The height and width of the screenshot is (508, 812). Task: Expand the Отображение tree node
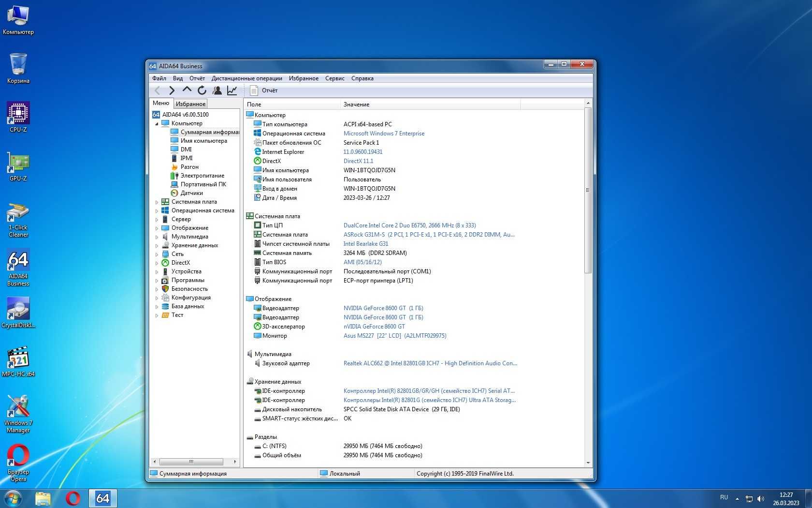[x=157, y=228]
